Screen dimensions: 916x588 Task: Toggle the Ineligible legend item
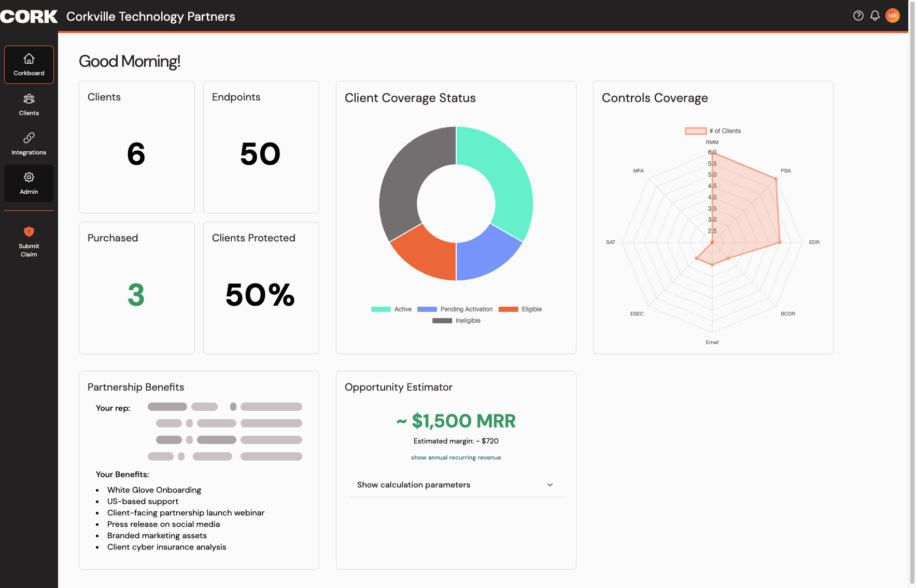click(456, 321)
